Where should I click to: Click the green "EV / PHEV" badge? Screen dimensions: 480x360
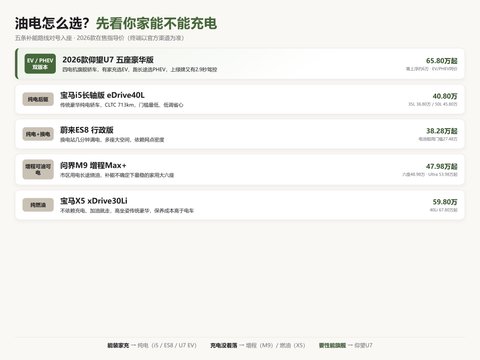[40, 64]
